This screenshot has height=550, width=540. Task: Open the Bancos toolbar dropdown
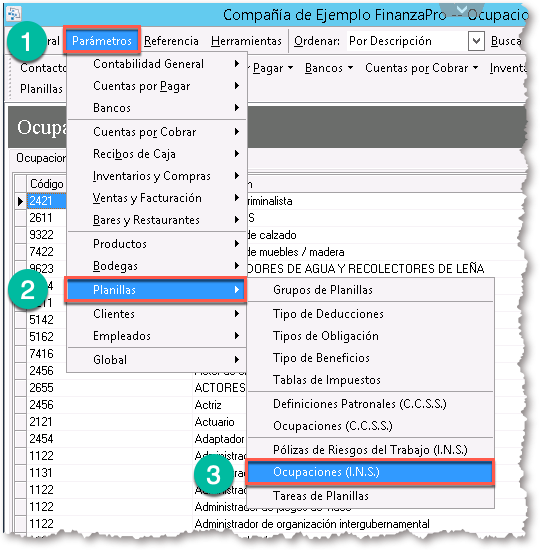click(x=329, y=68)
